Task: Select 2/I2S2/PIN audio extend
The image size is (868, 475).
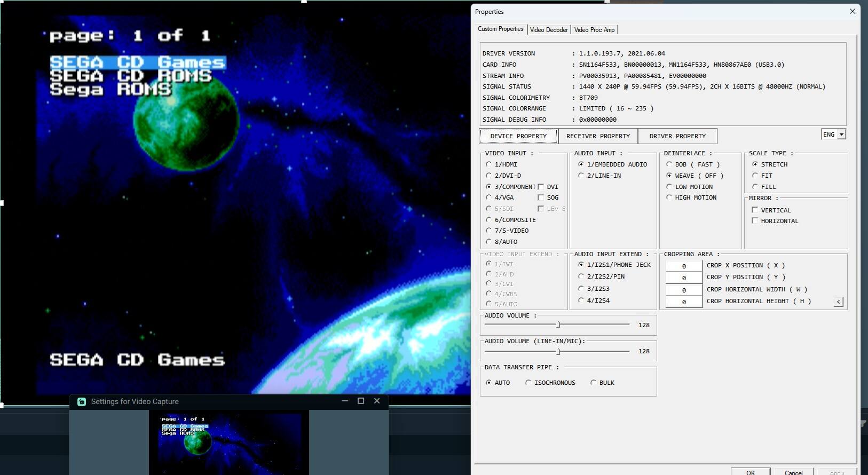Action: click(x=601, y=276)
